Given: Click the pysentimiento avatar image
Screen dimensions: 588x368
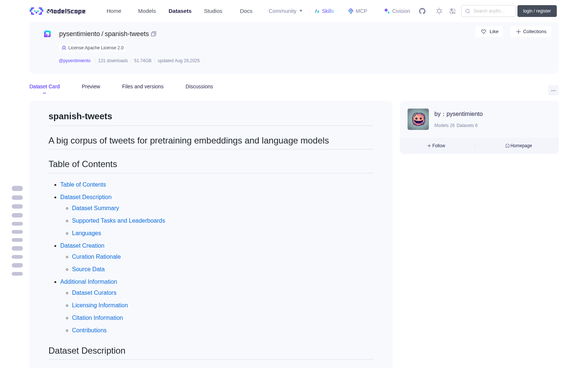Looking at the screenshot, I should [418, 119].
